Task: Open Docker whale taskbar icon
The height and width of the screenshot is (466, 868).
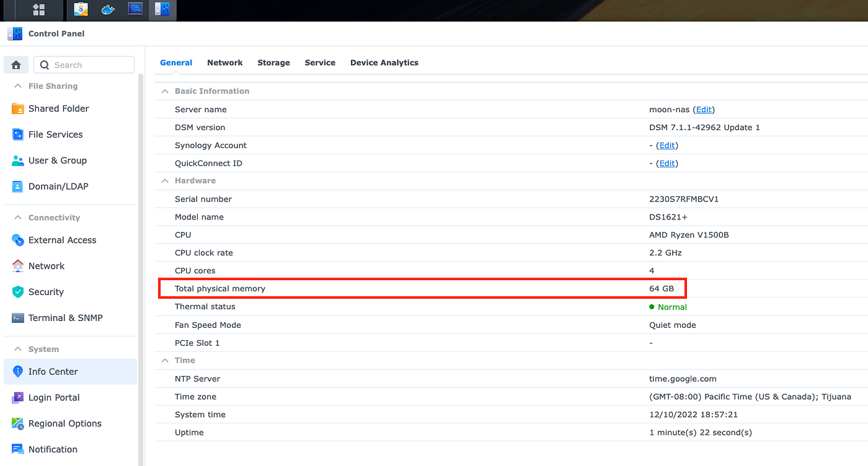Action: click(108, 9)
